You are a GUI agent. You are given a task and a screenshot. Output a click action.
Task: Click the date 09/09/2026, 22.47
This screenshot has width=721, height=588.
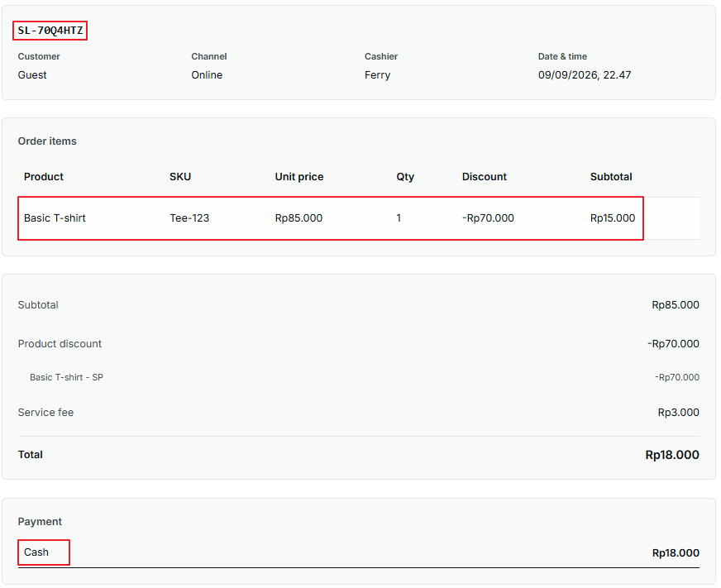tap(585, 75)
